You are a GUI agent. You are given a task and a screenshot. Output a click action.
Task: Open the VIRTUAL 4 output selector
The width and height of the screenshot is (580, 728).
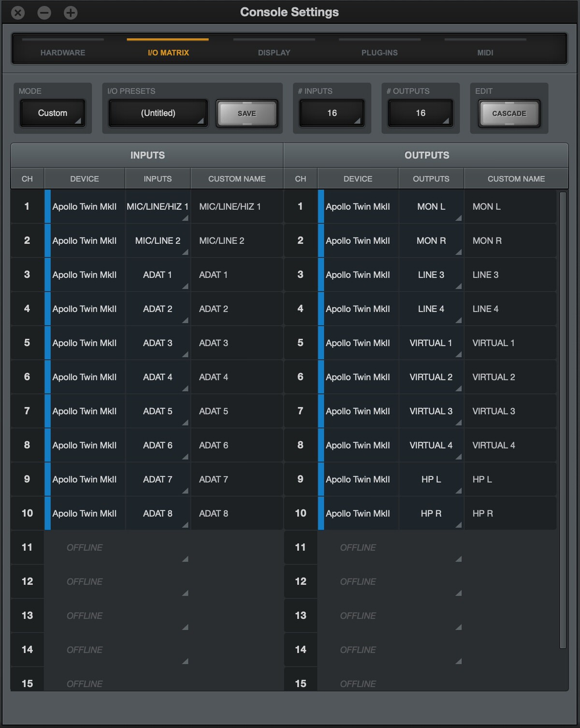pyautogui.click(x=431, y=445)
